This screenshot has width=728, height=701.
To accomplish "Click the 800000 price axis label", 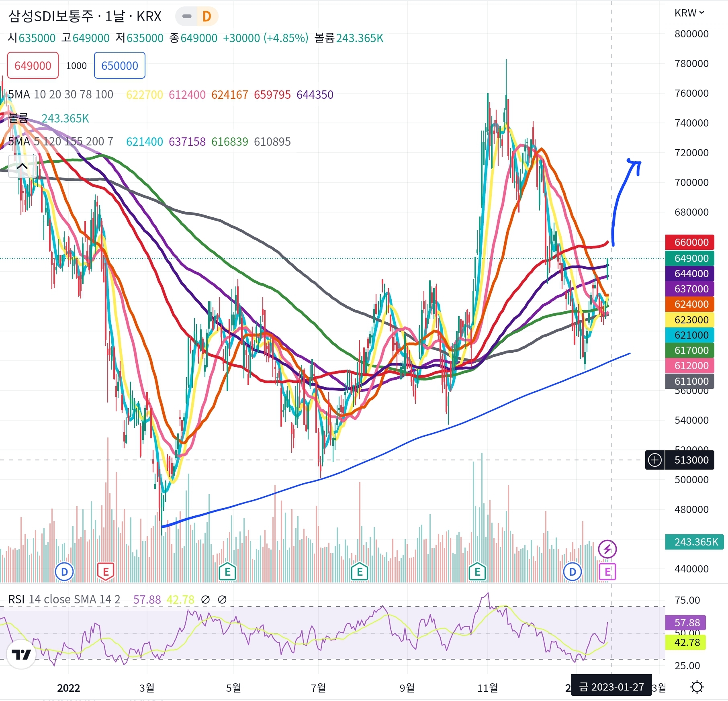I will pos(691,34).
